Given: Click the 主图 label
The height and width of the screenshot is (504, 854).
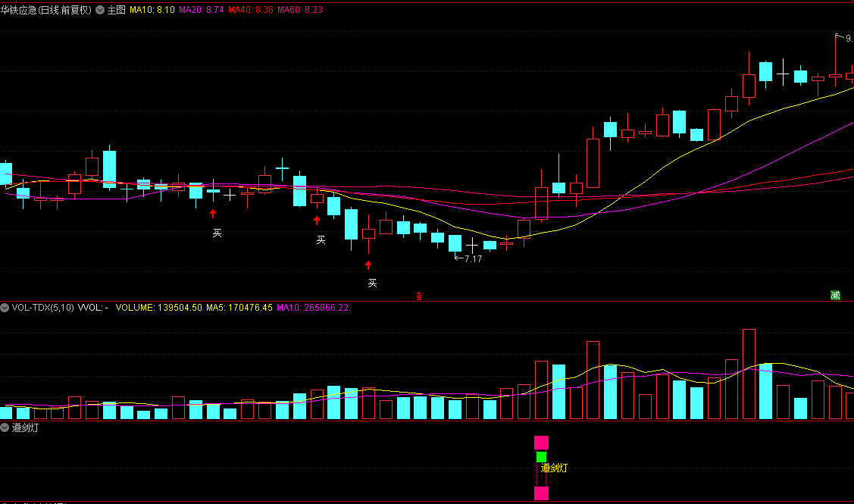Looking at the screenshot, I should 116,10.
